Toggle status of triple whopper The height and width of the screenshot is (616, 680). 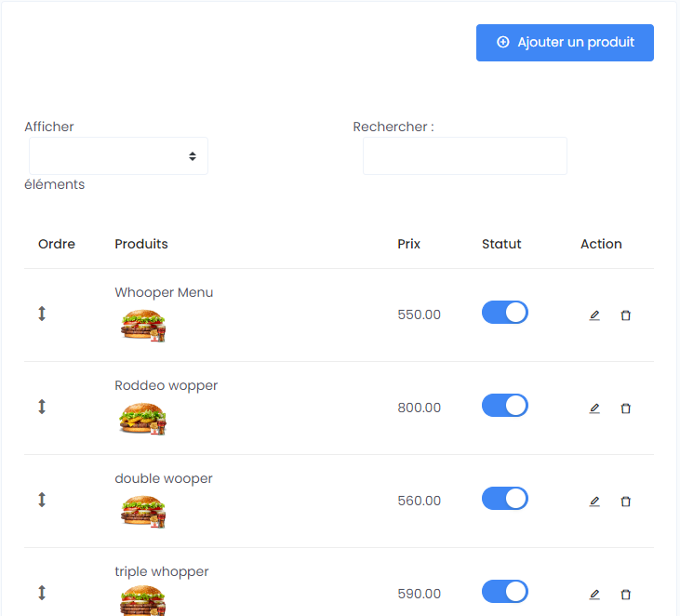(x=504, y=592)
